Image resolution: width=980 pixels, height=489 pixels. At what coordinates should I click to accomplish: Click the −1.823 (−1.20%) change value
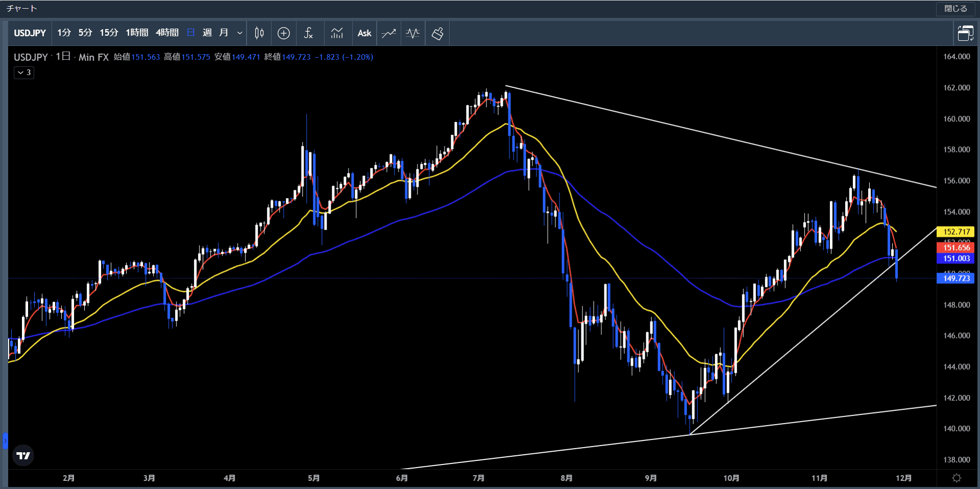[344, 57]
